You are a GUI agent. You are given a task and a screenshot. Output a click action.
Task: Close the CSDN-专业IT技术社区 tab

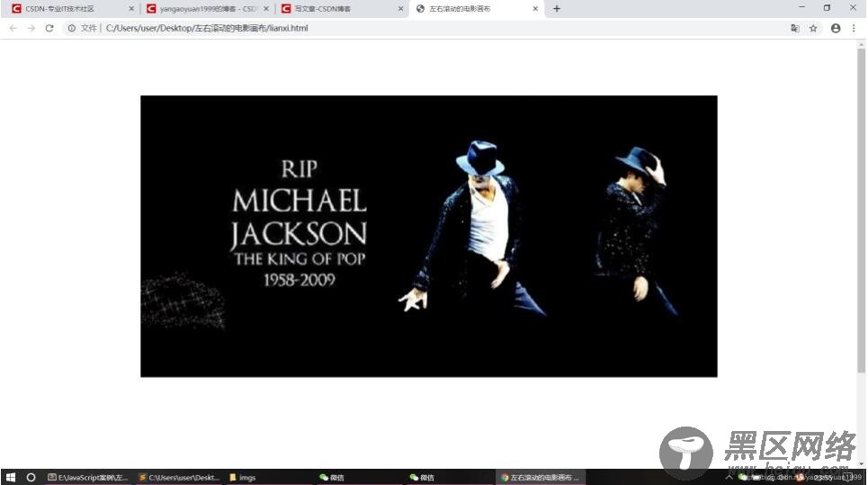pos(131,9)
